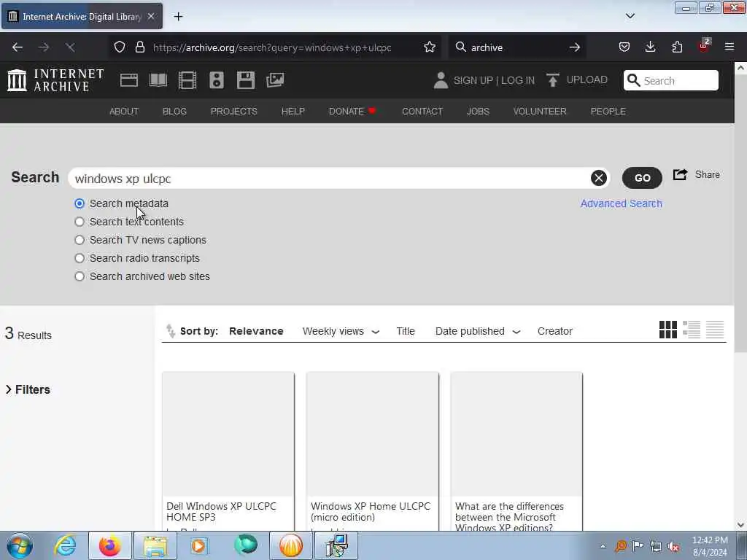The image size is (747, 560).
Task: Open the Firefox hamburger menu
Action: tap(729, 47)
